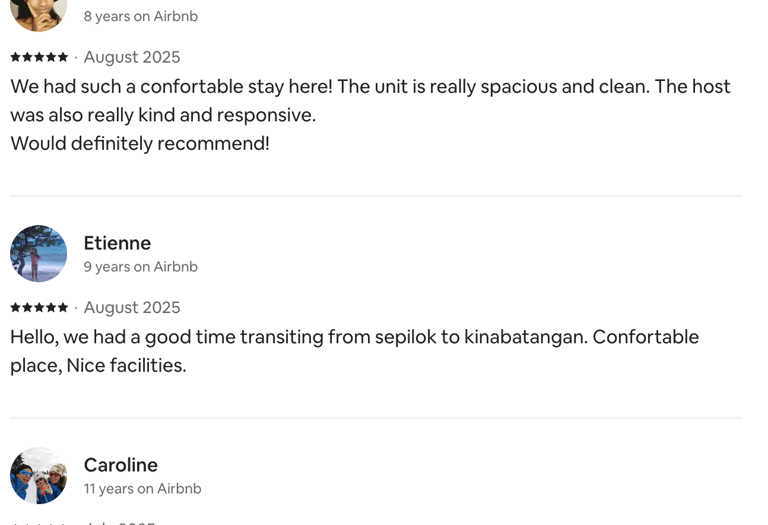Click the five-star rating above the "confortable stay" review
The height and width of the screenshot is (525, 768).
[39, 57]
